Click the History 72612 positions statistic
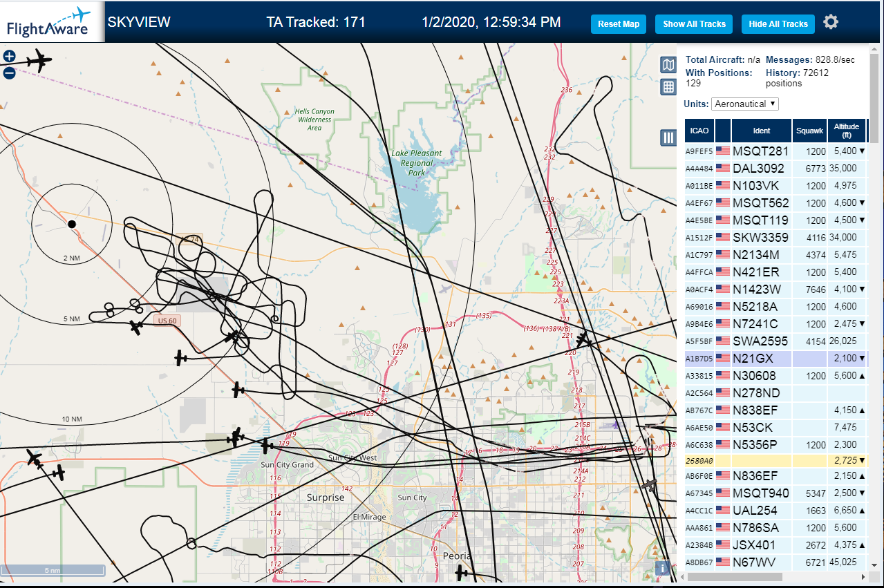884x588 pixels. click(x=797, y=77)
